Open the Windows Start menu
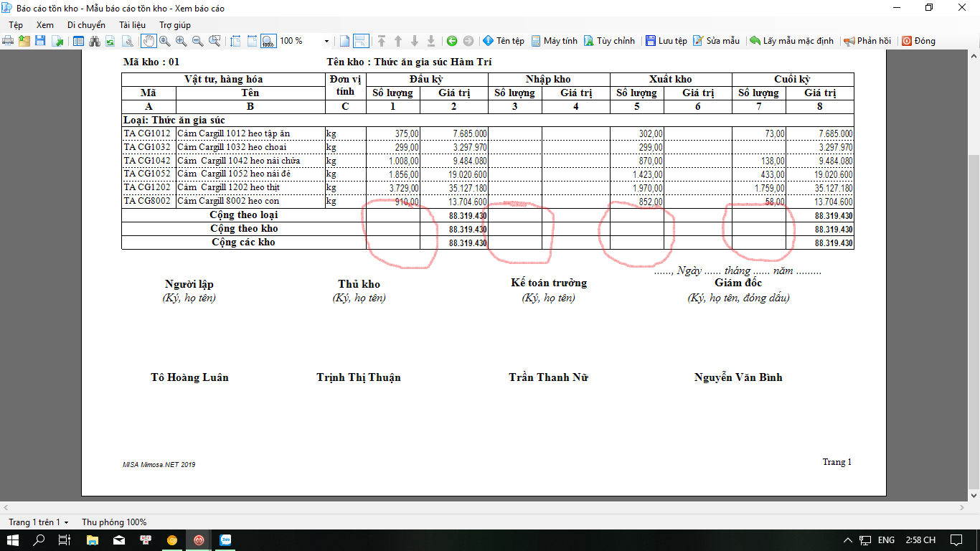980x551 pixels. coord(14,540)
